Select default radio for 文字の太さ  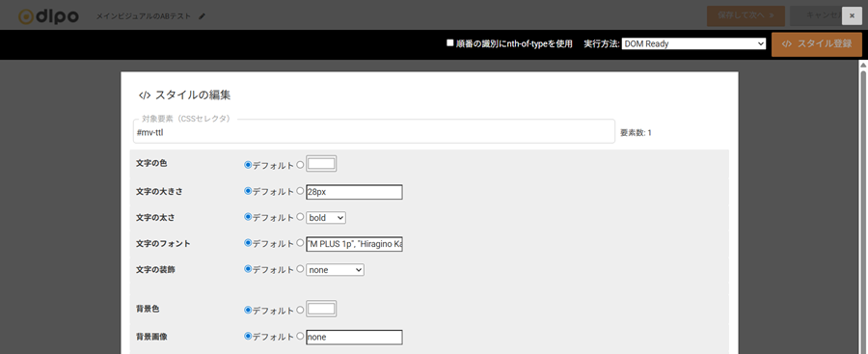pos(248,217)
